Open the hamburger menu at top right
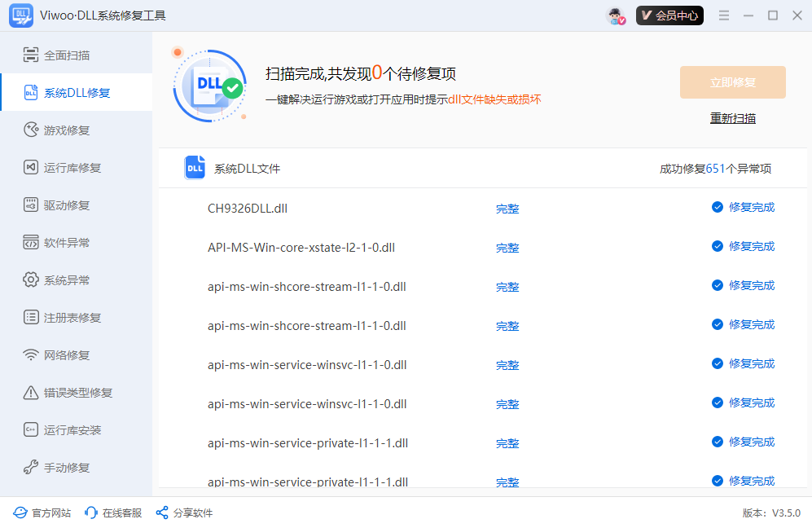812x528 pixels. (724, 15)
